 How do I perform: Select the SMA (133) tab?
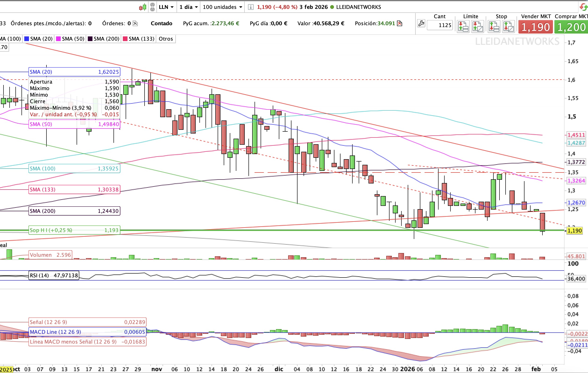click(139, 39)
